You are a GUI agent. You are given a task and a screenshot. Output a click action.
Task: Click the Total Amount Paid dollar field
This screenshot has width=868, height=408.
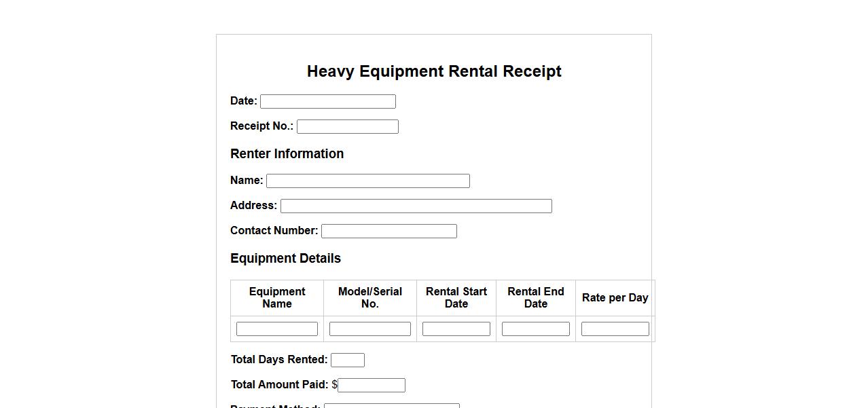pyautogui.click(x=372, y=386)
